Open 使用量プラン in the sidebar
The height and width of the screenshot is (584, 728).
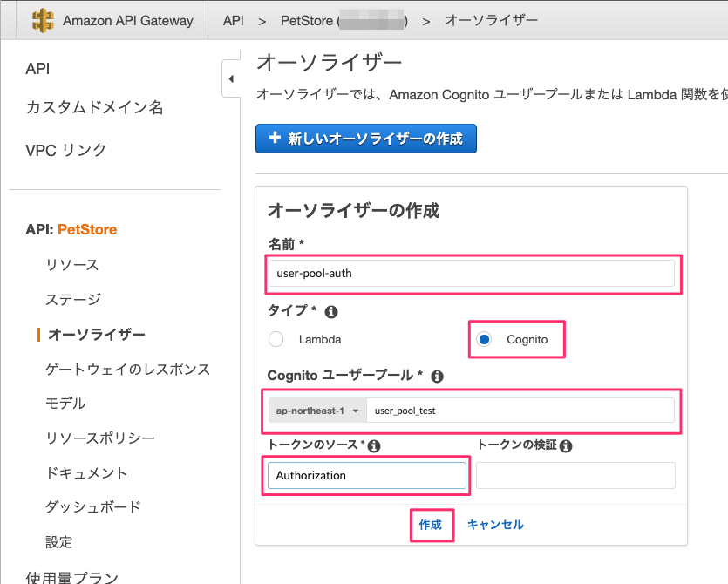pos(72,577)
